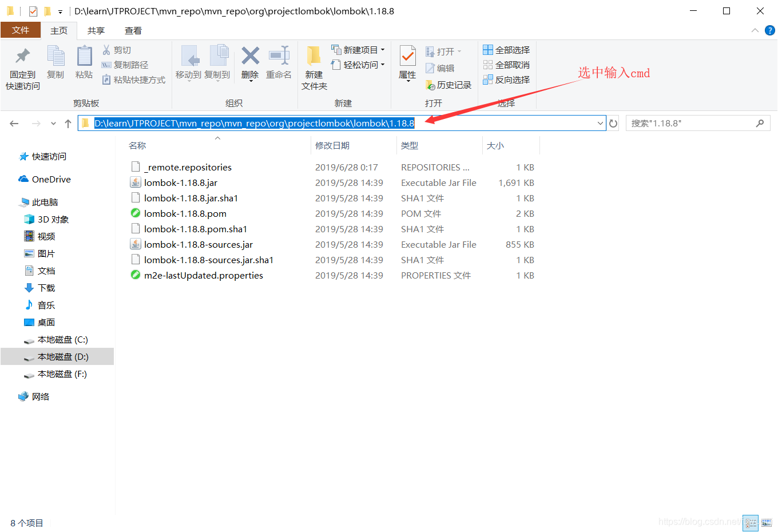Switch to the Share tab (共享)
The image size is (778, 532).
tap(96, 31)
